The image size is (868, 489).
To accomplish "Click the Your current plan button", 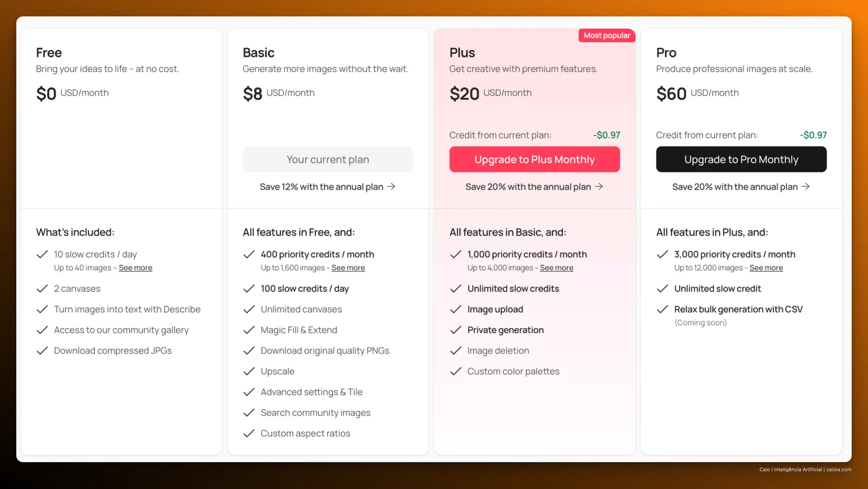I will 328,159.
